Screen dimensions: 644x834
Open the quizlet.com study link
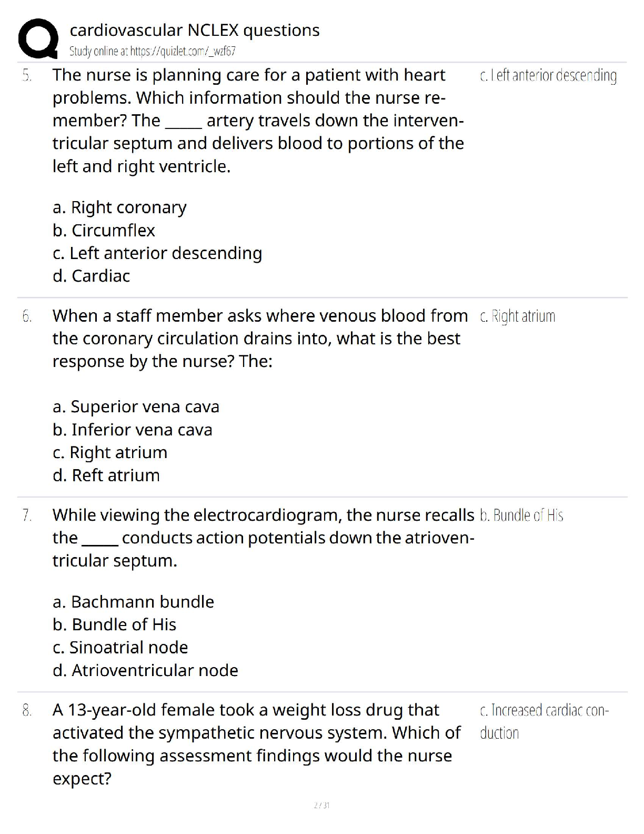152,51
